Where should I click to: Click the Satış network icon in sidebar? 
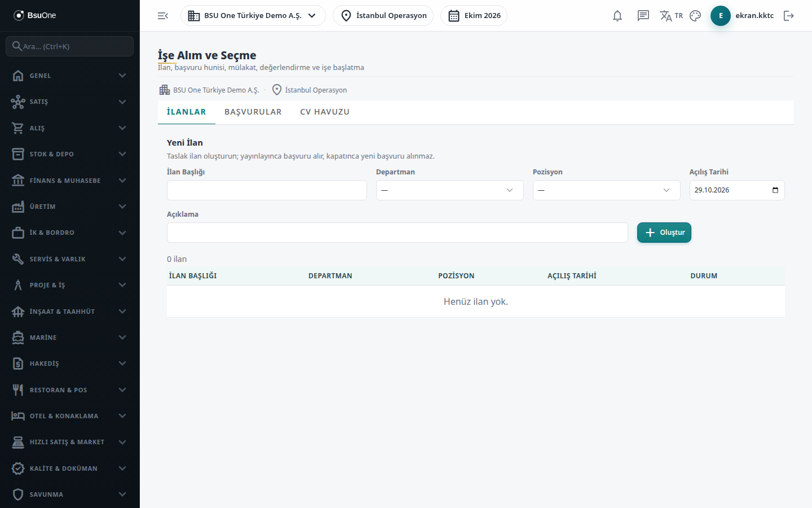point(18,102)
